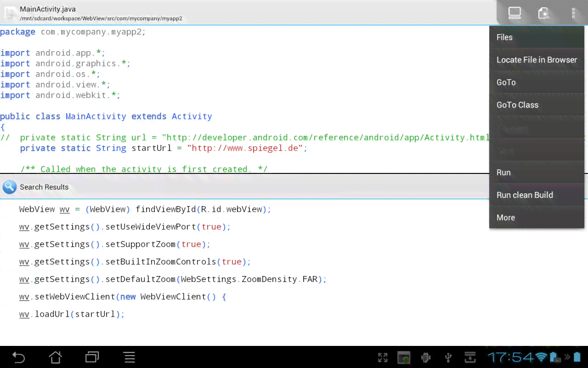Tap the Android back navigation button

point(18,357)
